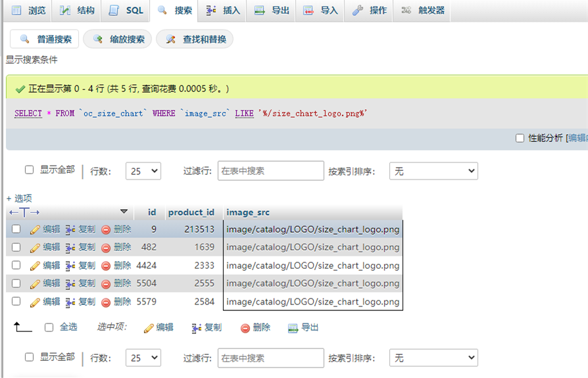Open the 操作 (Operations) tab
Viewport: 588px width, 378px height.
370,11
